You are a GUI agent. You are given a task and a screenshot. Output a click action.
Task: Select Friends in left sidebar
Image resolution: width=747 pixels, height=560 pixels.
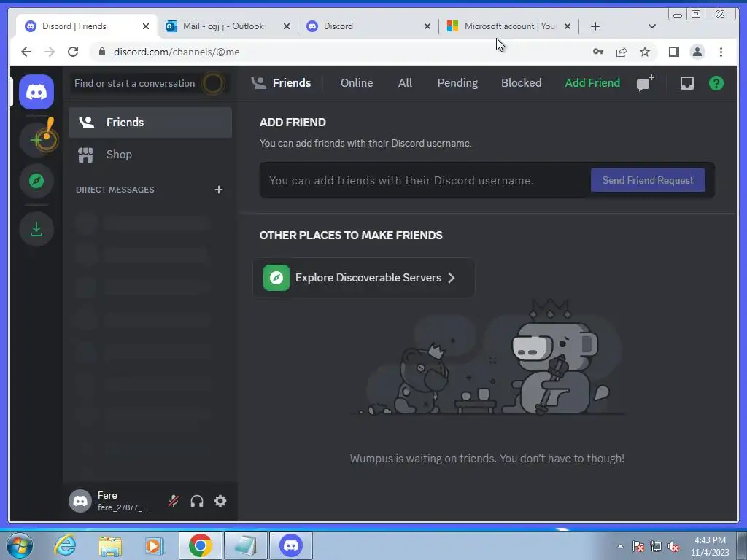[150, 122]
